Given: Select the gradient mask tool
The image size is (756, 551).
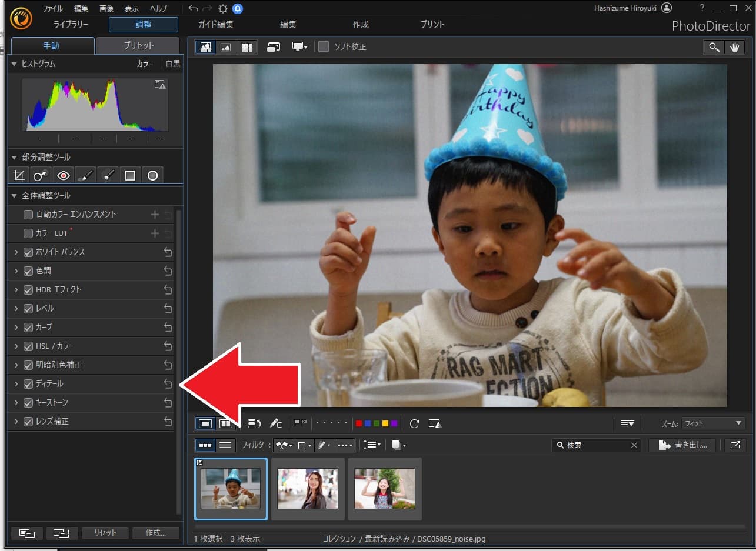Looking at the screenshot, I should tap(130, 175).
